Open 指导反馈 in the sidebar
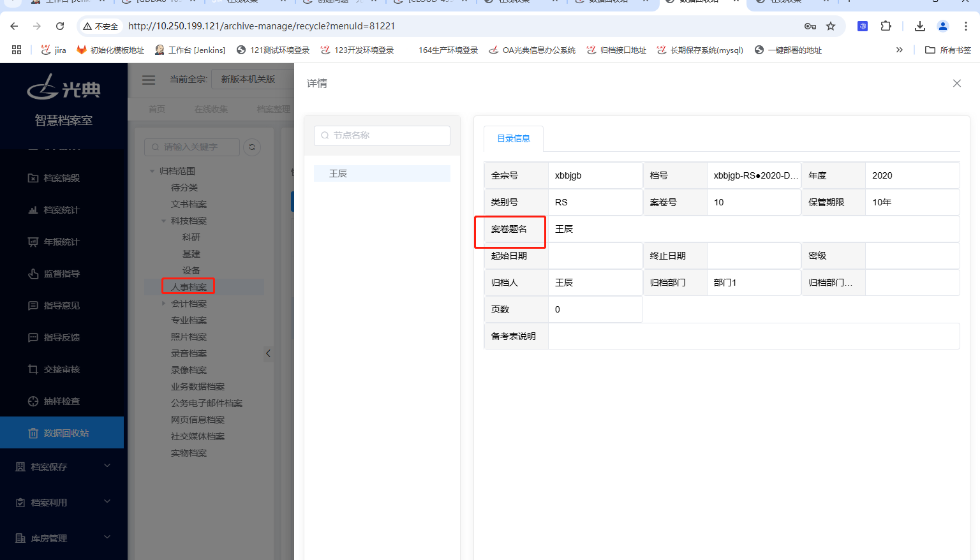Viewport: 980px width, 560px height. pos(62,337)
